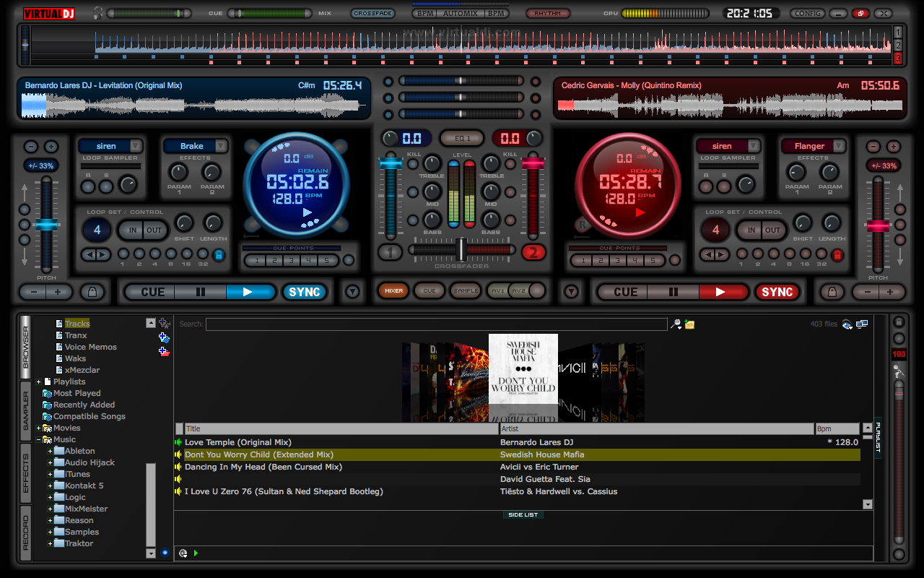Click the right deck red volume fader
The width and height of the screenshot is (924, 578).
[x=533, y=163]
